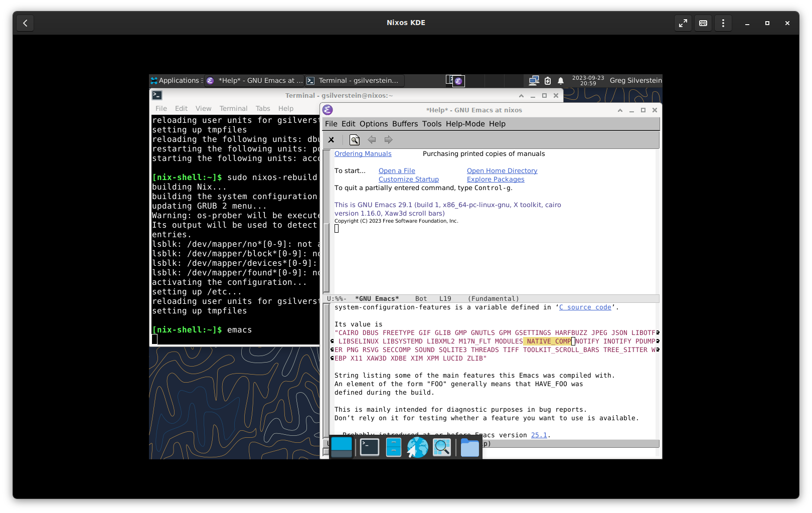Go back using Emacs toolbar left arrow

tap(372, 140)
